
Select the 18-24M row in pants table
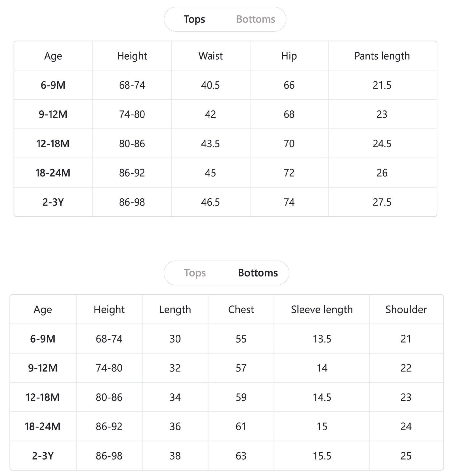click(225, 173)
